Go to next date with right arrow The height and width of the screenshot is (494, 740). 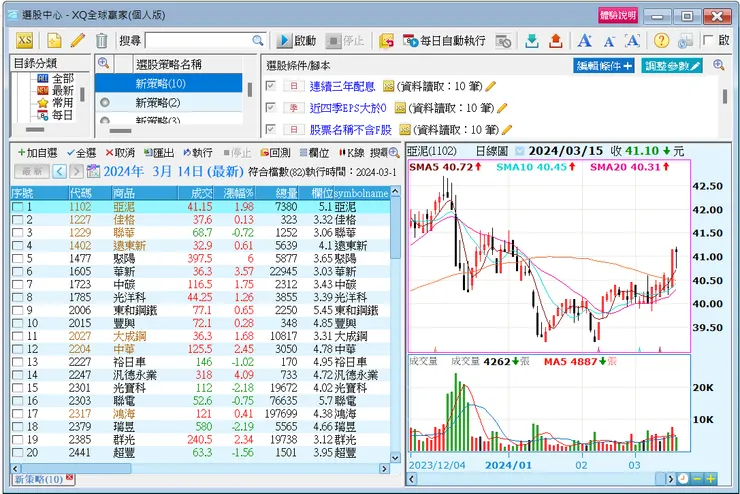click(76, 171)
